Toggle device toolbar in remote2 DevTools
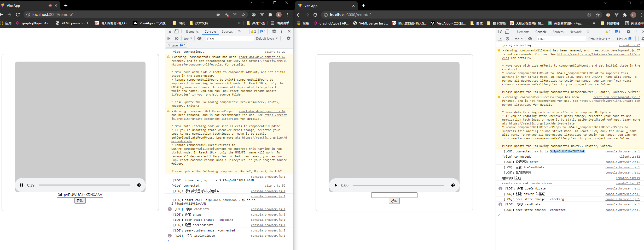The image size is (644, 250). click(x=507, y=32)
